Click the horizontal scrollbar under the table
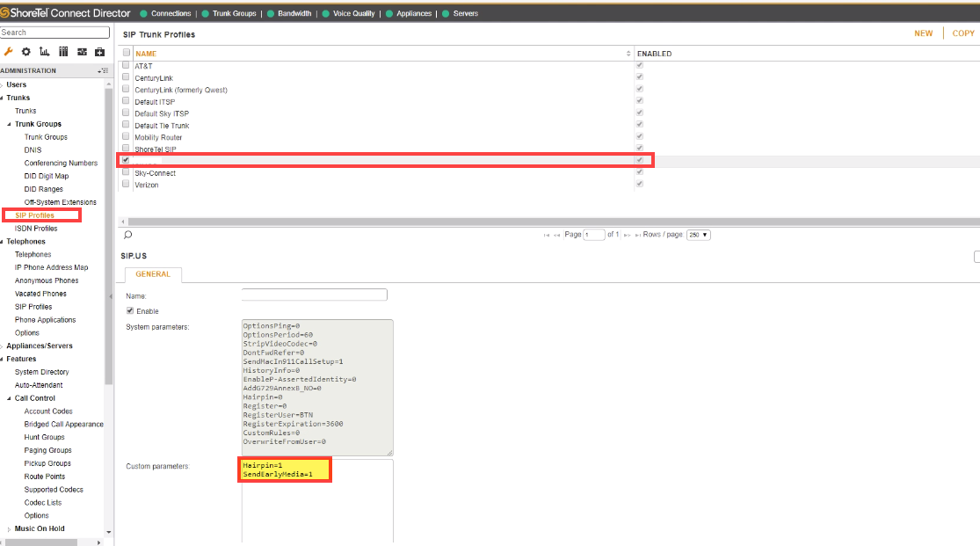Screen dimensions: 980x546 point(553,222)
